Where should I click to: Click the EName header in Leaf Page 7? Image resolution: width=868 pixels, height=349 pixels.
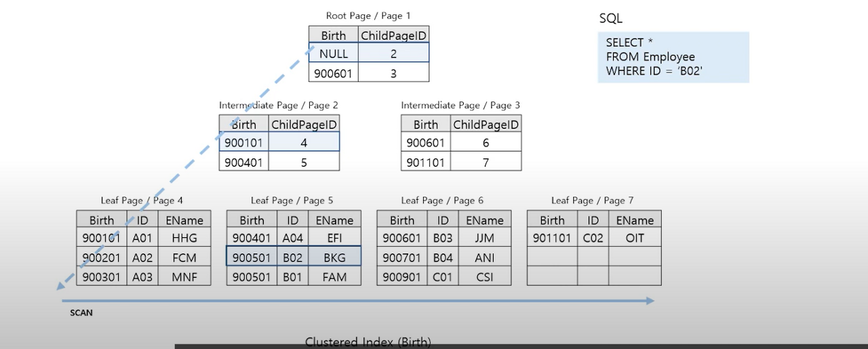[x=635, y=220]
